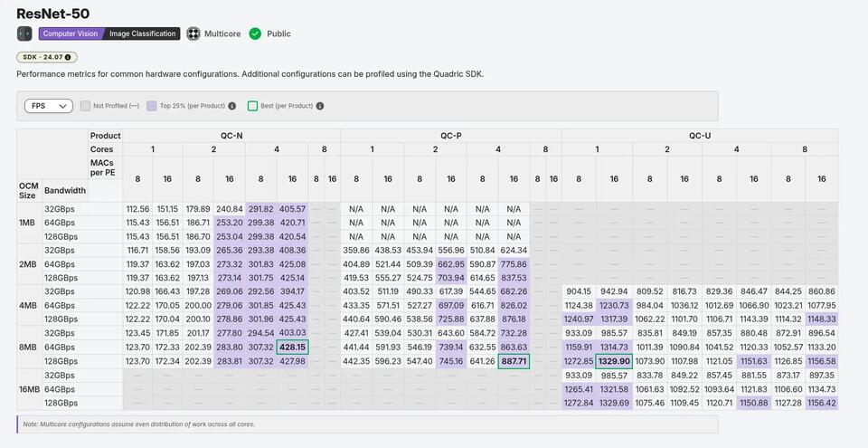868x448 pixels.
Task: Click the Best green-outlined legend swatch
Action: (252, 106)
